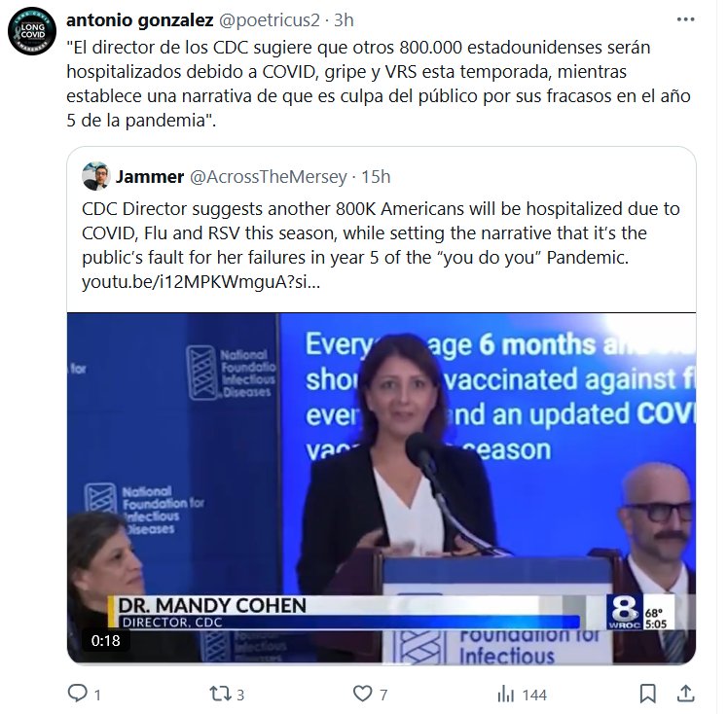Open the @poetricus2 handle link
The height and width of the screenshot is (714, 728).
tap(270, 20)
